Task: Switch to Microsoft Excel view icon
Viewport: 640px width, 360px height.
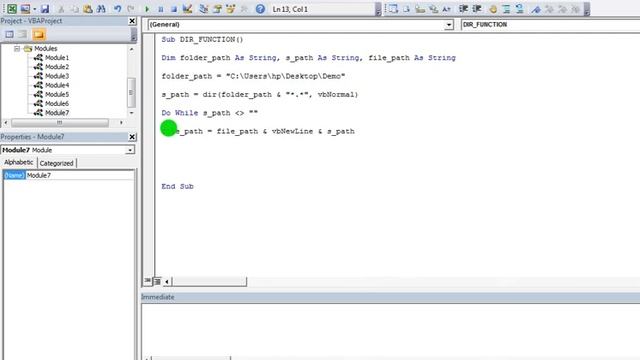Action: [x=12, y=9]
